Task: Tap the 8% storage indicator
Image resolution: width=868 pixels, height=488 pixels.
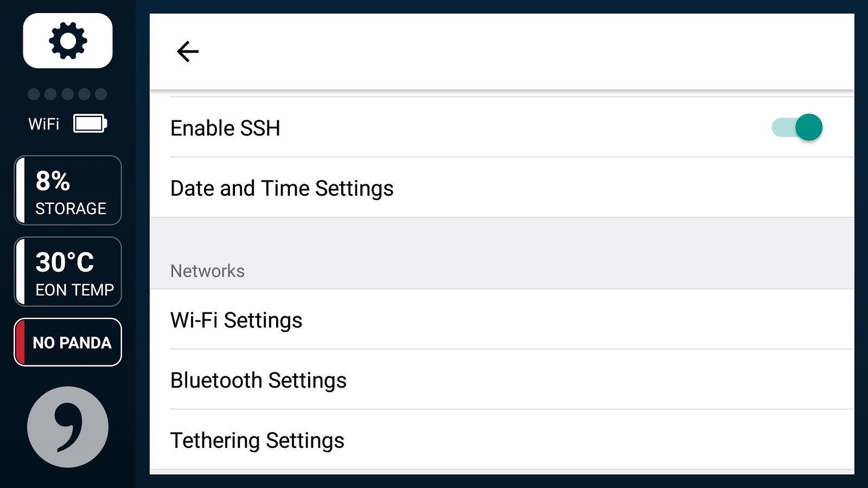Action: click(x=68, y=190)
